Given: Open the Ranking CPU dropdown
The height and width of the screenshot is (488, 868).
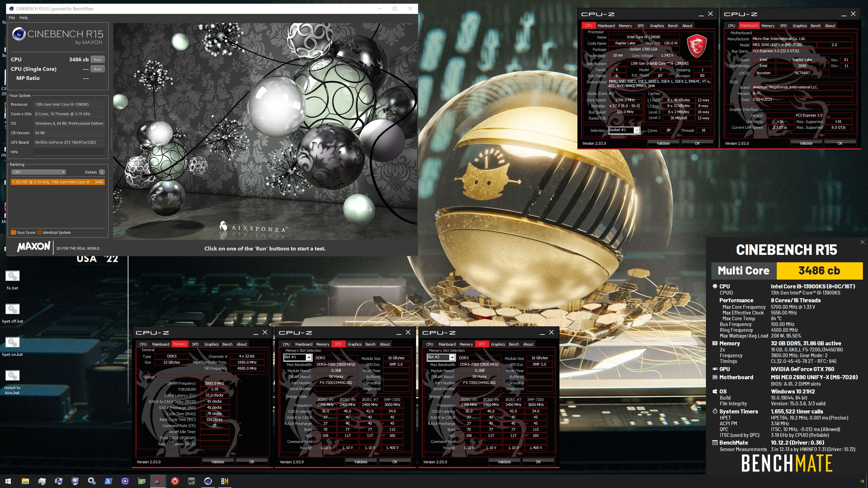Looking at the screenshot, I should tap(39, 172).
